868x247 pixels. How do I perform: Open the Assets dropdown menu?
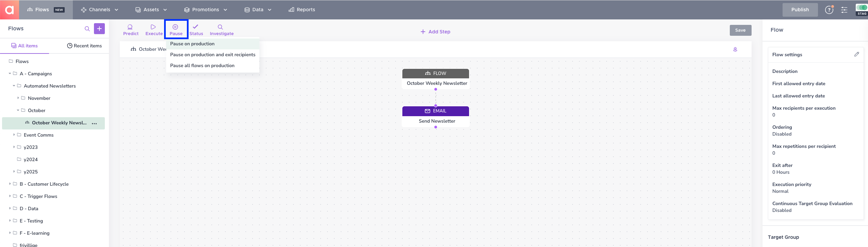click(151, 10)
